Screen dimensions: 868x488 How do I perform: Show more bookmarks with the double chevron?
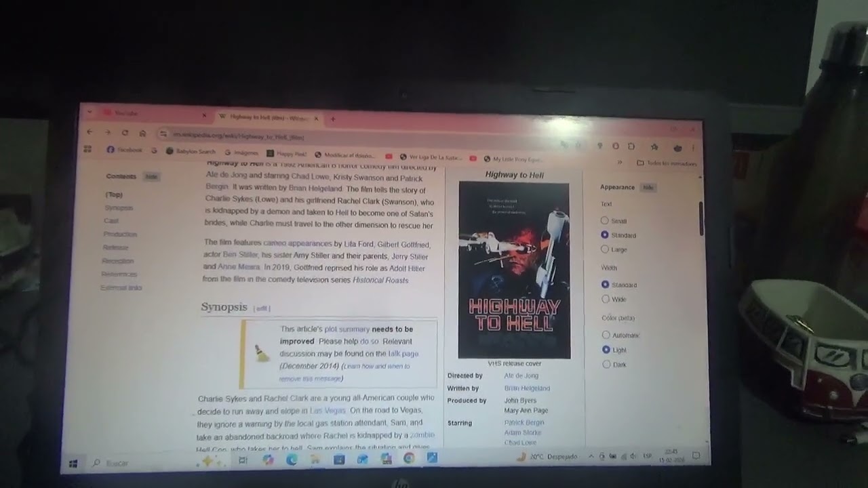(619, 162)
